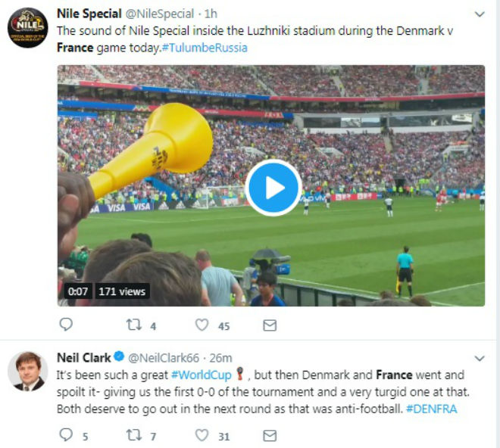Expand Neil Clark tweet options menu

pyautogui.click(x=479, y=357)
